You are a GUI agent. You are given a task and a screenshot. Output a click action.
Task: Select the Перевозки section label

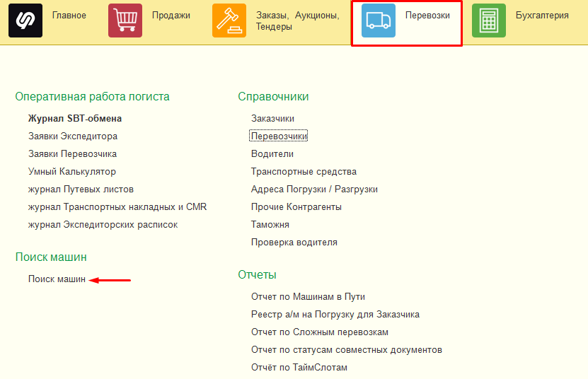click(x=427, y=16)
